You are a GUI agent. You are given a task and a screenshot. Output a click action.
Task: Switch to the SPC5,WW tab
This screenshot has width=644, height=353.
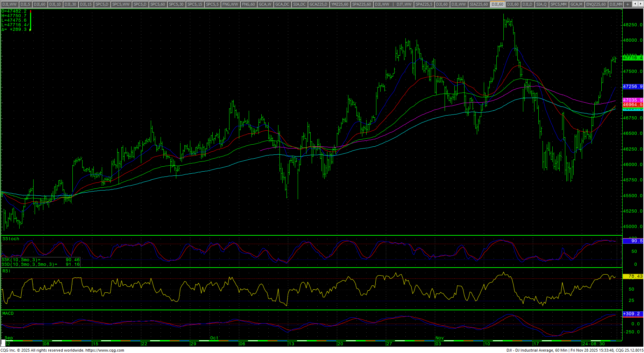coord(121,4)
